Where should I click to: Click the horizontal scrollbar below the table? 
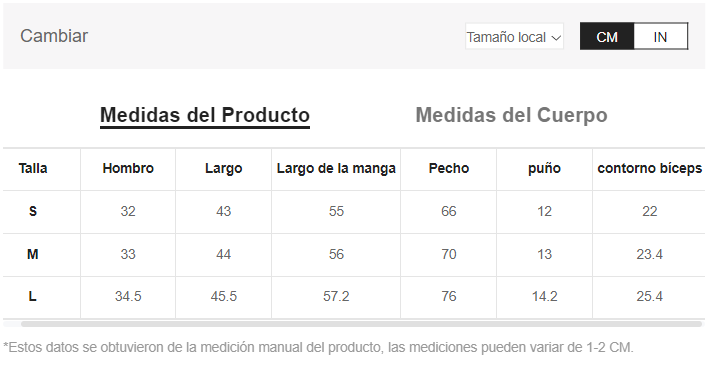(x=361, y=324)
